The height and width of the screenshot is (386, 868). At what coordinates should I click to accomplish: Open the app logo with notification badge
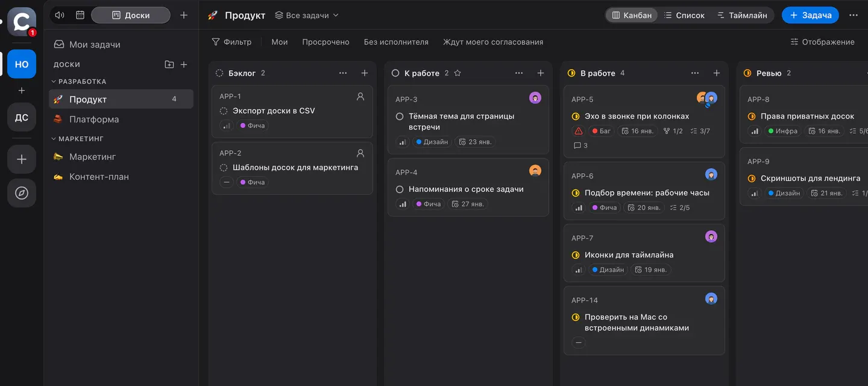pyautogui.click(x=22, y=22)
